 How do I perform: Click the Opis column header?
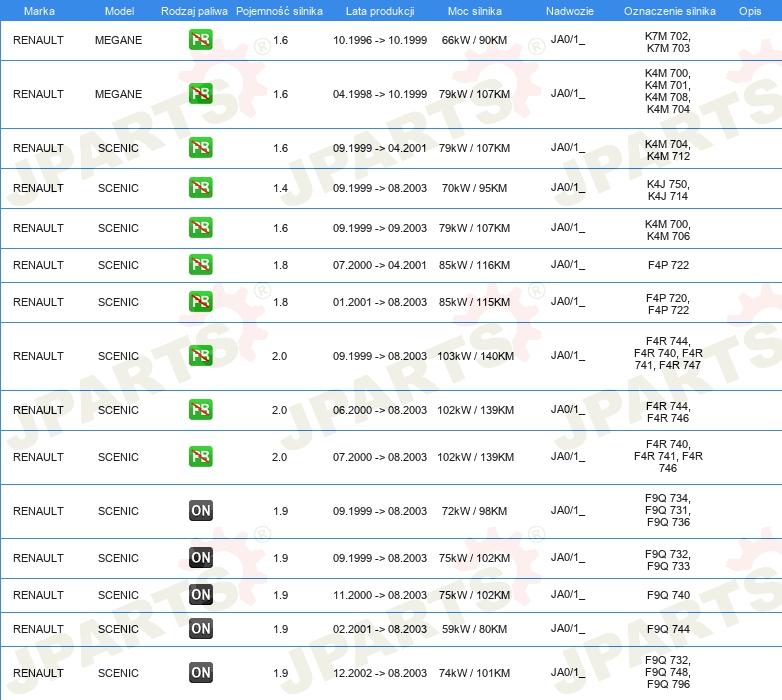click(750, 11)
